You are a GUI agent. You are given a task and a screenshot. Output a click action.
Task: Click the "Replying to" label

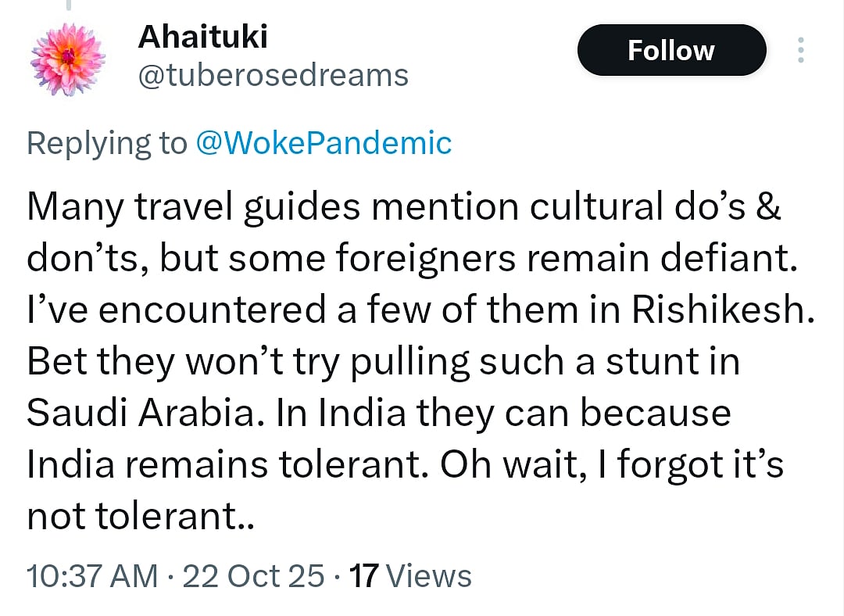pyautogui.click(x=107, y=143)
